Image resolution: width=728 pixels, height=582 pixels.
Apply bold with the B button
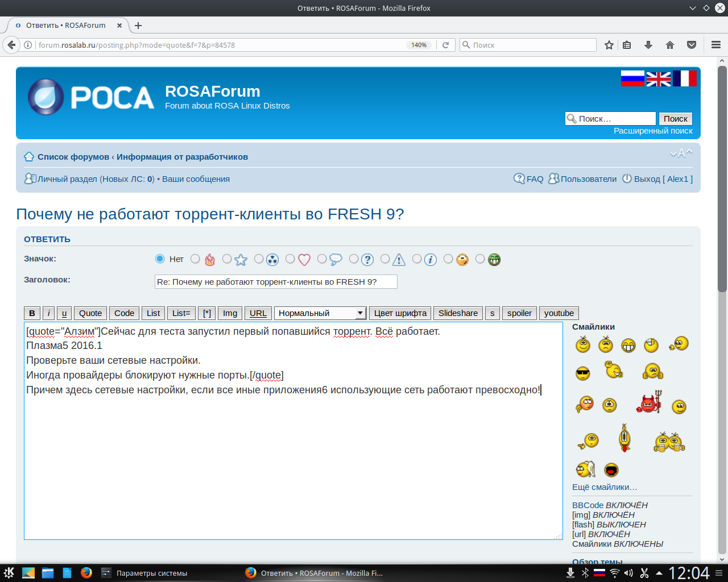coord(32,313)
